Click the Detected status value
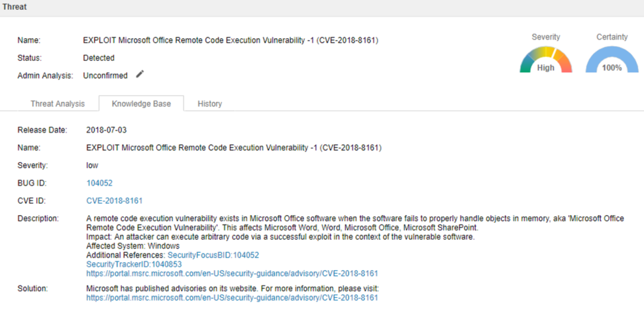This screenshot has height=317, width=644. point(99,58)
